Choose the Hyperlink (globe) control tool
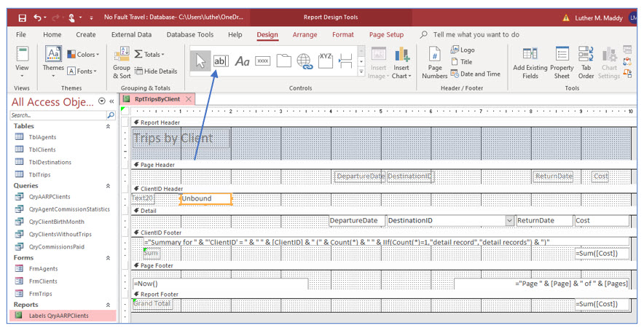The width and height of the screenshot is (644, 331). 305,61
